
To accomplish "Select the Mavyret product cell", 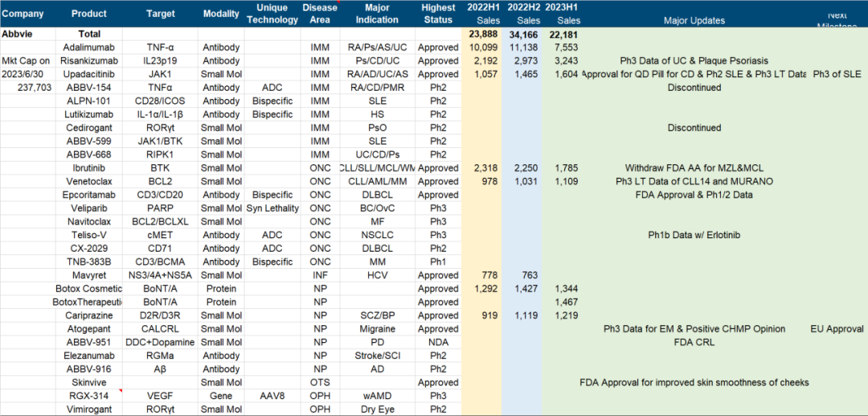I will point(89,274).
